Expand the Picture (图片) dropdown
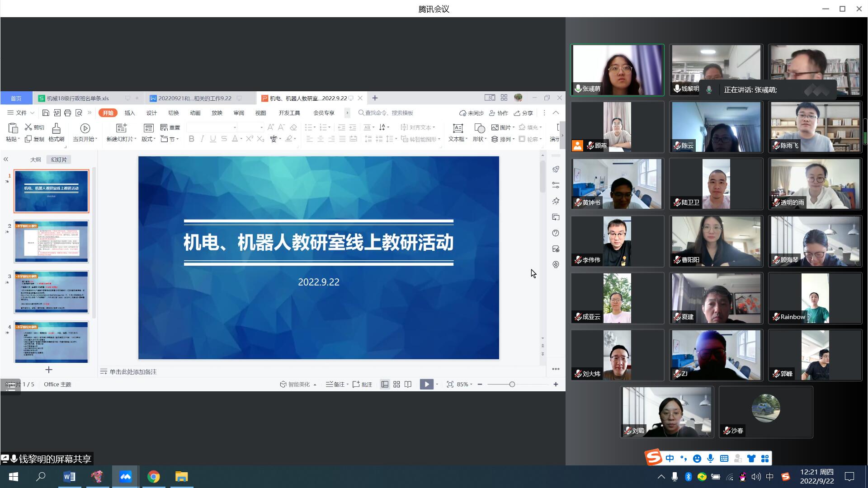 click(503, 127)
